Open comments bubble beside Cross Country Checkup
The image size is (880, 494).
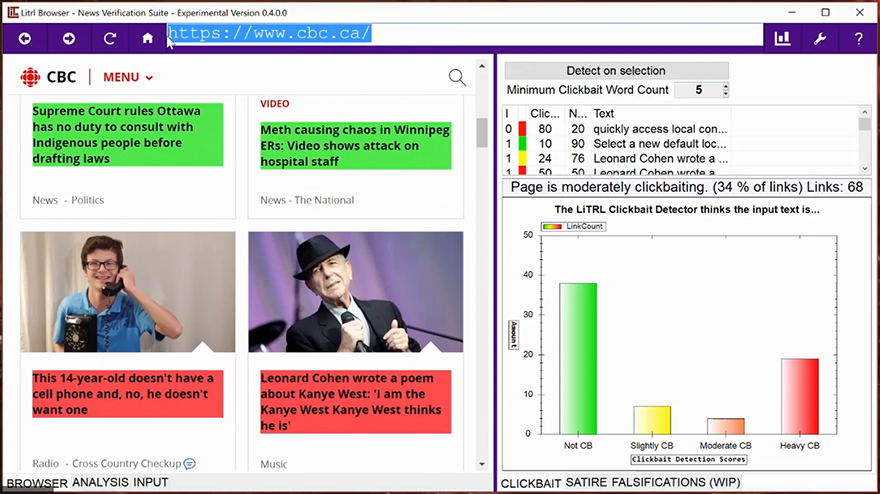point(190,463)
